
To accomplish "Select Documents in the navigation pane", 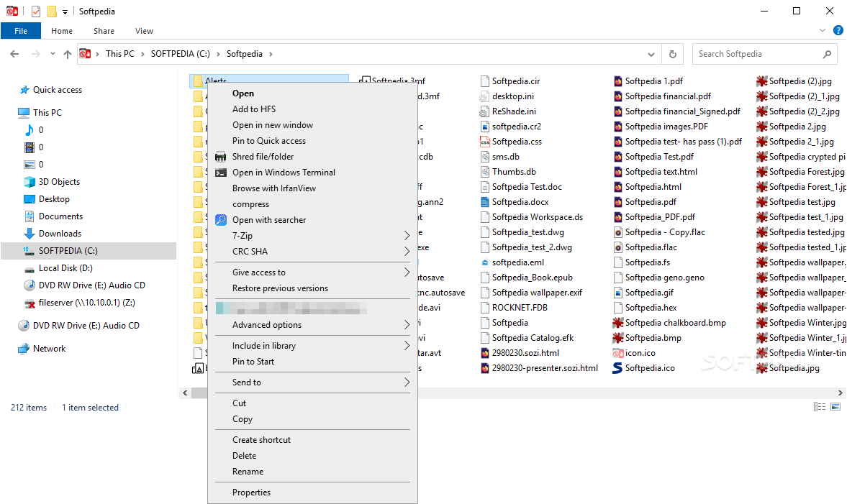I will (60, 216).
